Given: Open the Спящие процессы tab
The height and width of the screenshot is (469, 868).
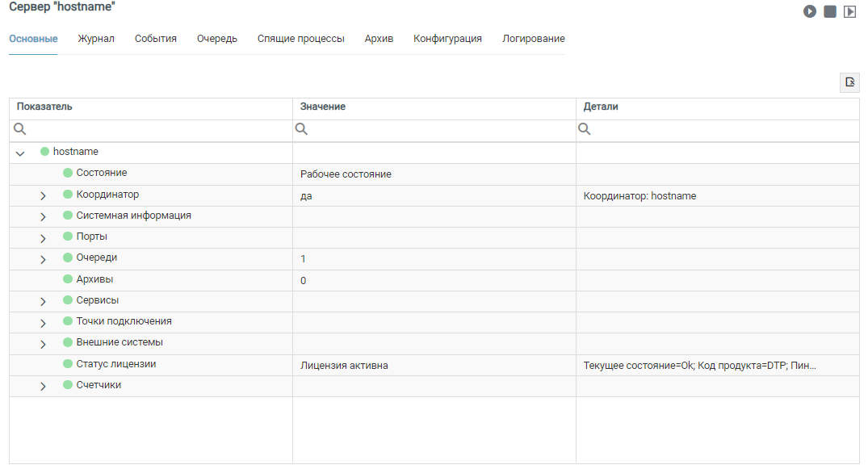Looking at the screenshot, I should coord(300,38).
